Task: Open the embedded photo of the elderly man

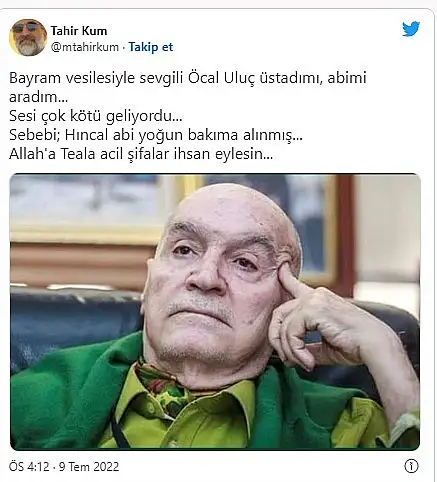Action: pyautogui.click(x=215, y=312)
